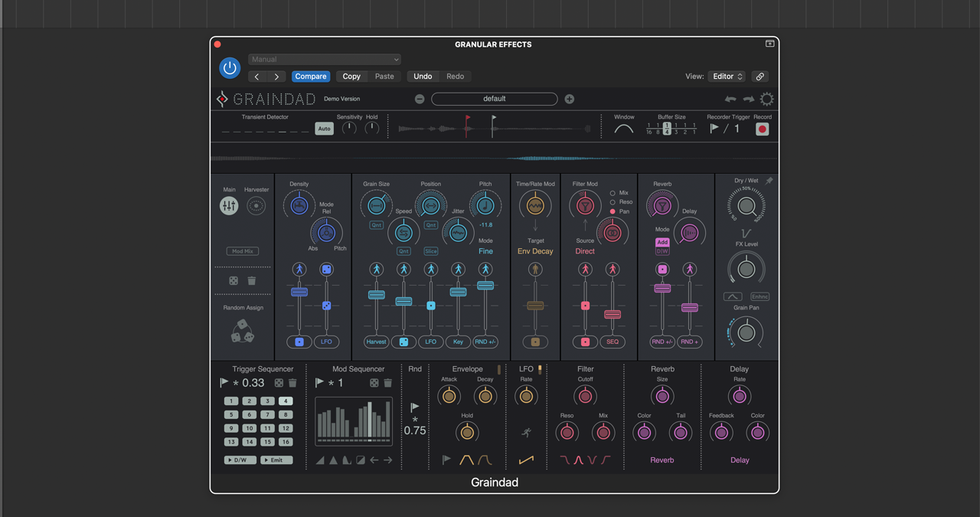Select Main mixer view icon
The image size is (980, 517).
coord(229,205)
